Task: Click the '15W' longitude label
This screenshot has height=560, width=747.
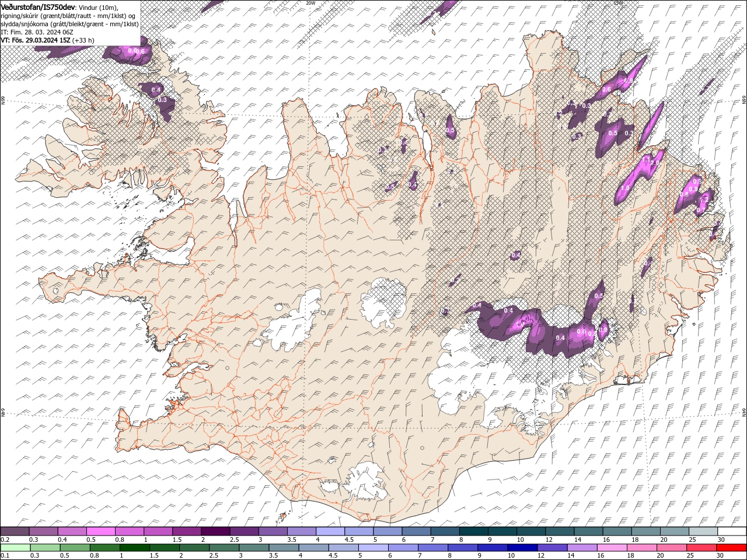Action: (x=618, y=3)
